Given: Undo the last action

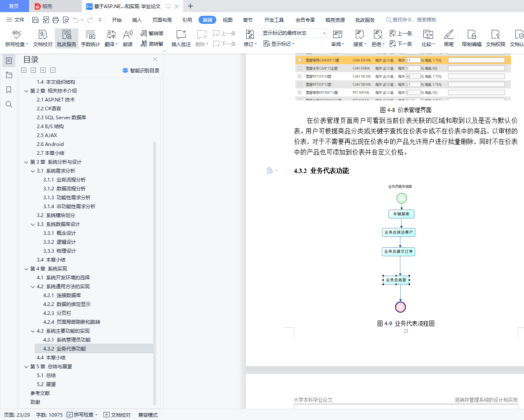Looking at the screenshot, I should [76, 20].
